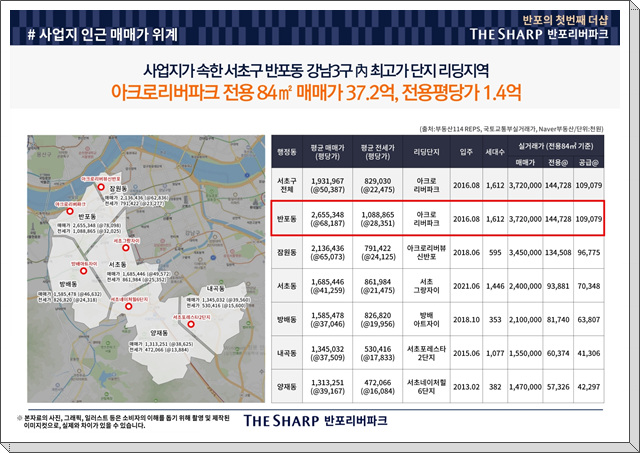Click the 리딩단지 column header

[427, 152]
